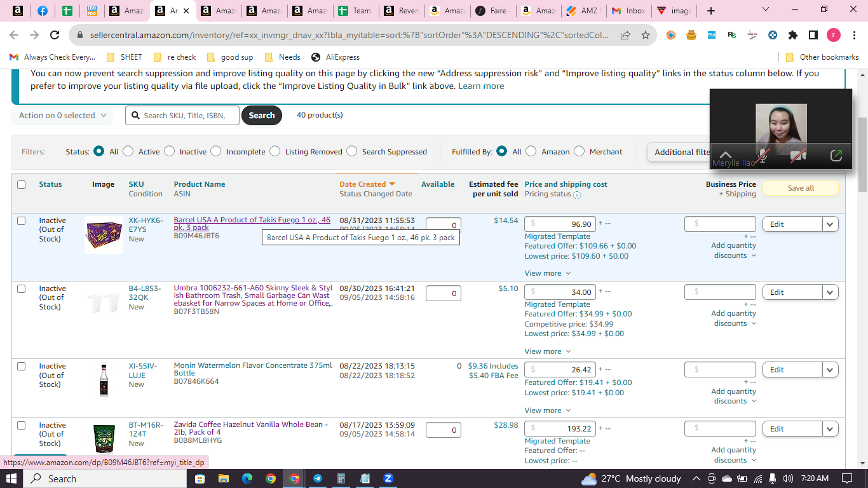Expand Add quantity discounts for Takis Fuego row
868x488 pixels.
pyautogui.click(x=734, y=250)
